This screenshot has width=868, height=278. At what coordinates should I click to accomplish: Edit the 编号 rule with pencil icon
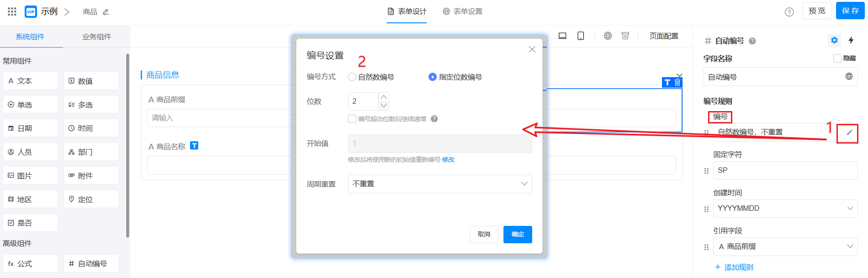point(849,133)
